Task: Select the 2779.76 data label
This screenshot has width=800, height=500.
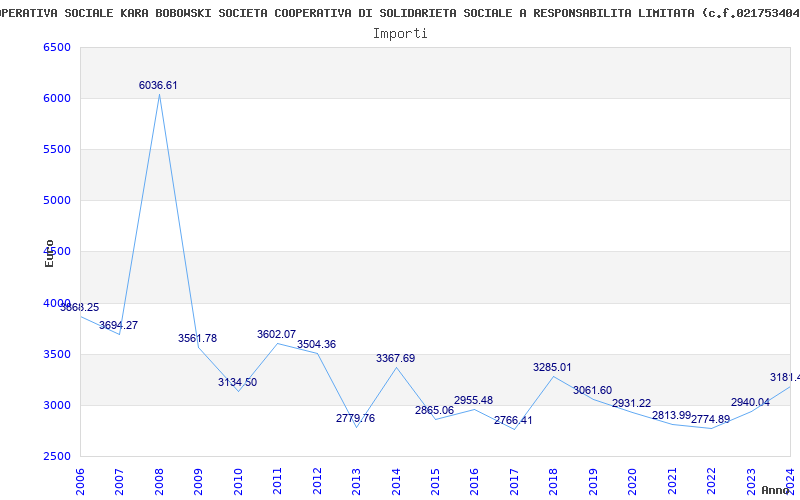Action: click(355, 418)
